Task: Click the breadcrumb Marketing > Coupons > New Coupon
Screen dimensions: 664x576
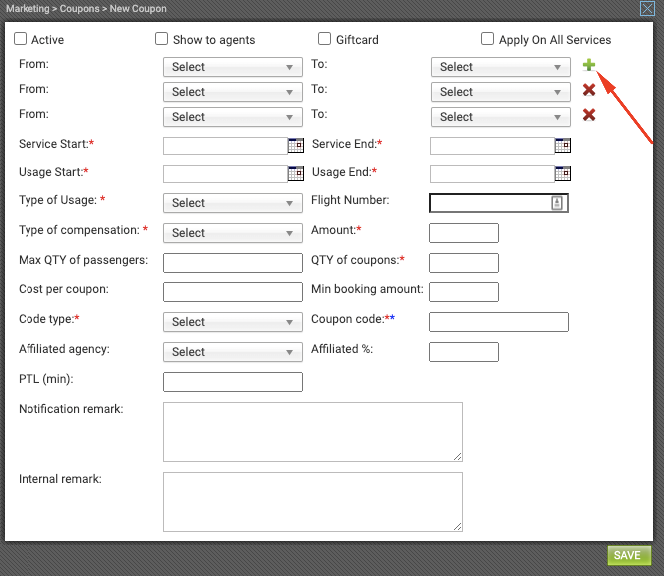Action: [x=86, y=8]
